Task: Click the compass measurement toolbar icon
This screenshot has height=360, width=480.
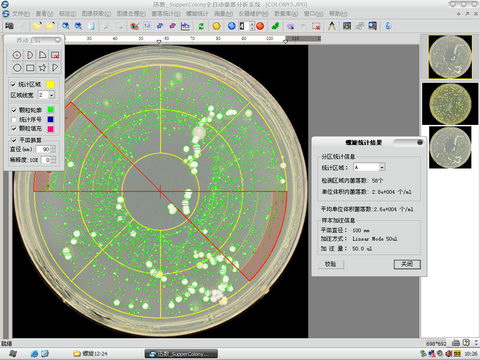Action: pos(332,26)
